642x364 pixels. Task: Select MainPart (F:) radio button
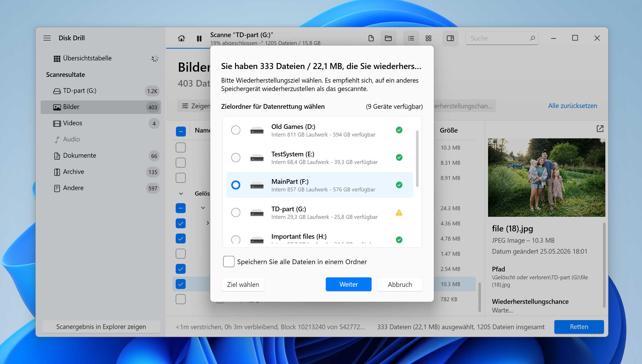click(x=236, y=185)
